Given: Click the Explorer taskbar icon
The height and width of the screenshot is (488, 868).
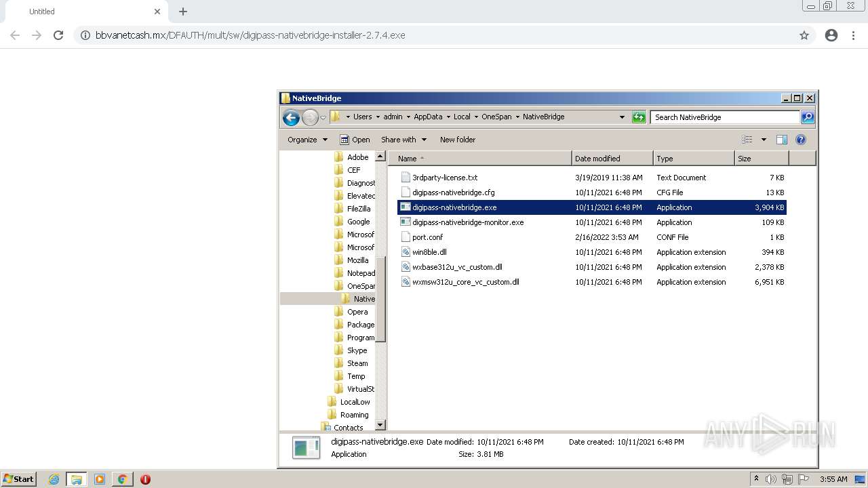Looking at the screenshot, I should 77,479.
